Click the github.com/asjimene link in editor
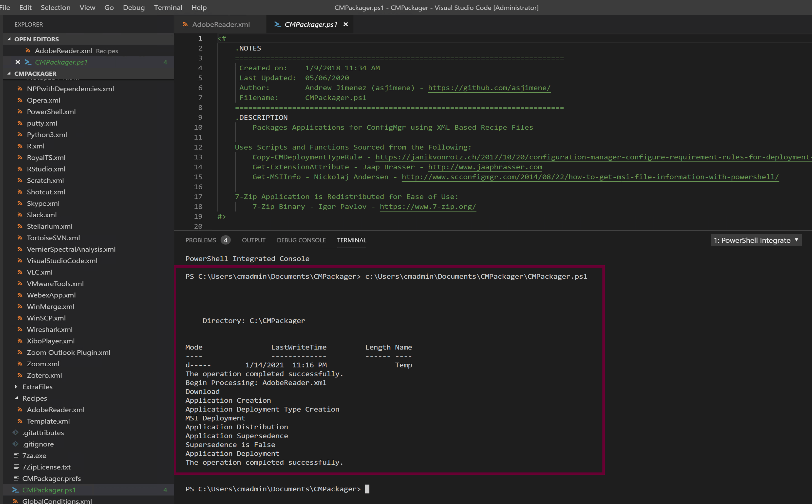The image size is (812, 504). (489, 88)
